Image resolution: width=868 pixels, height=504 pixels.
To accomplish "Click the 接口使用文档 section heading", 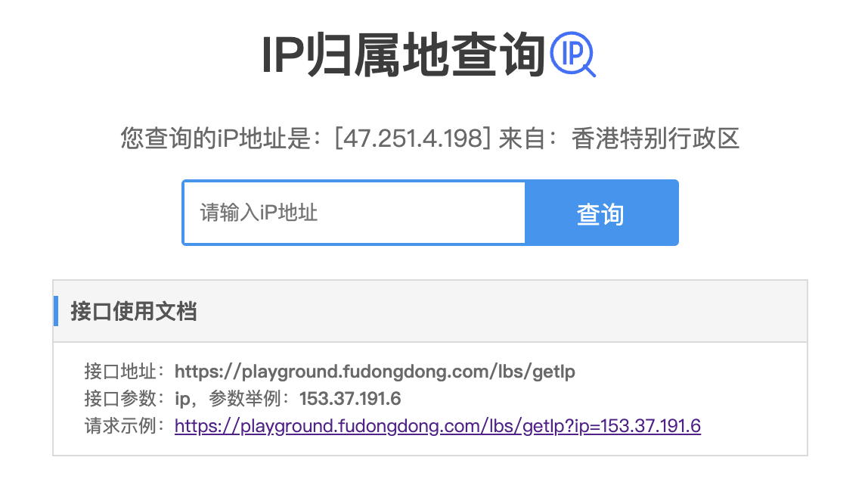I will [x=133, y=311].
